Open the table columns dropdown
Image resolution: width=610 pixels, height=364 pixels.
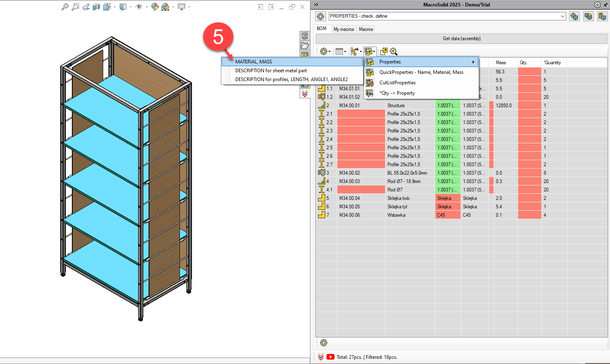341,51
